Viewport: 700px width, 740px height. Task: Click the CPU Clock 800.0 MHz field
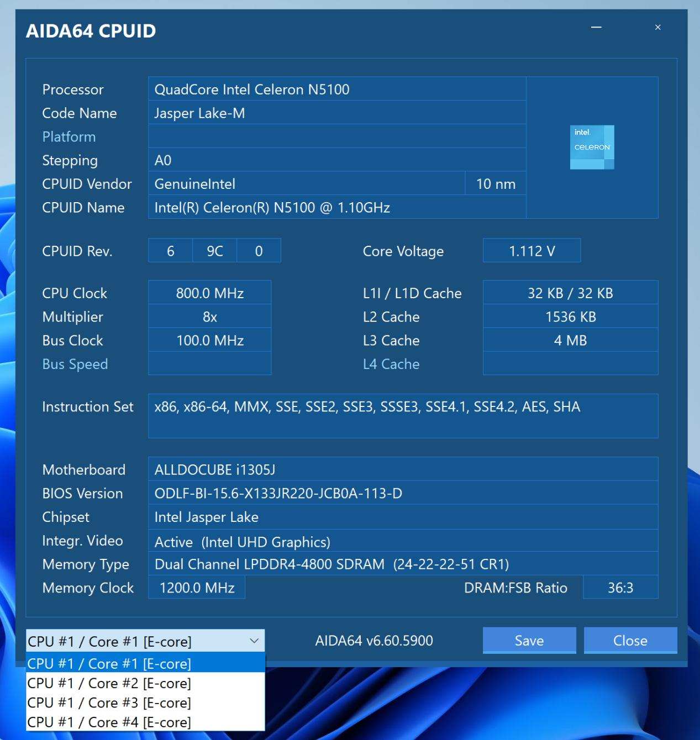point(210,293)
